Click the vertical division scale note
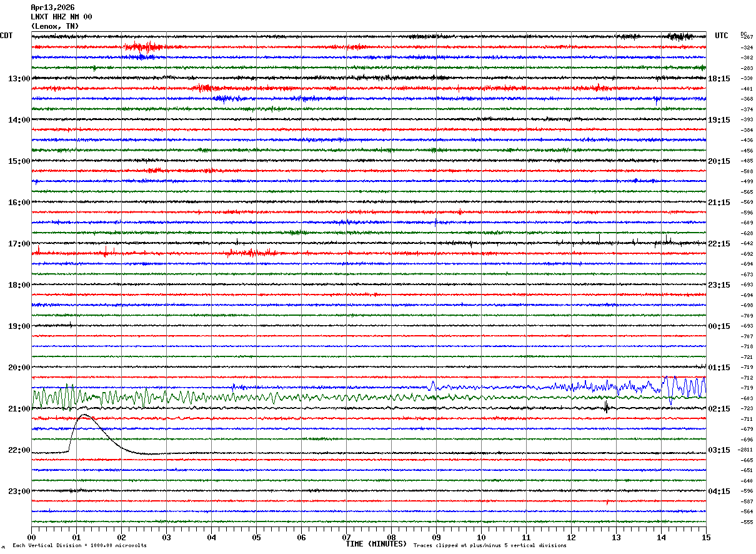This screenshot has width=756, height=554. tap(79, 545)
